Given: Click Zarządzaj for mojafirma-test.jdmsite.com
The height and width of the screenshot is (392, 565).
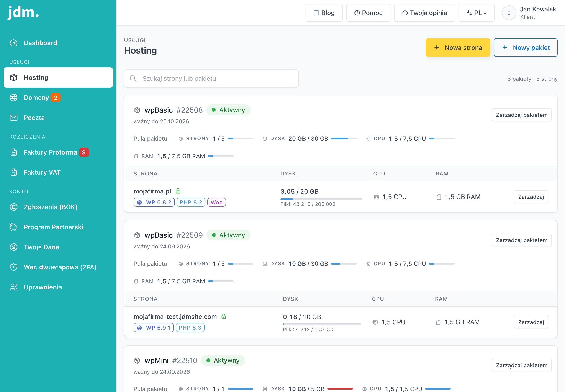Looking at the screenshot, I should tap(531, 322).
